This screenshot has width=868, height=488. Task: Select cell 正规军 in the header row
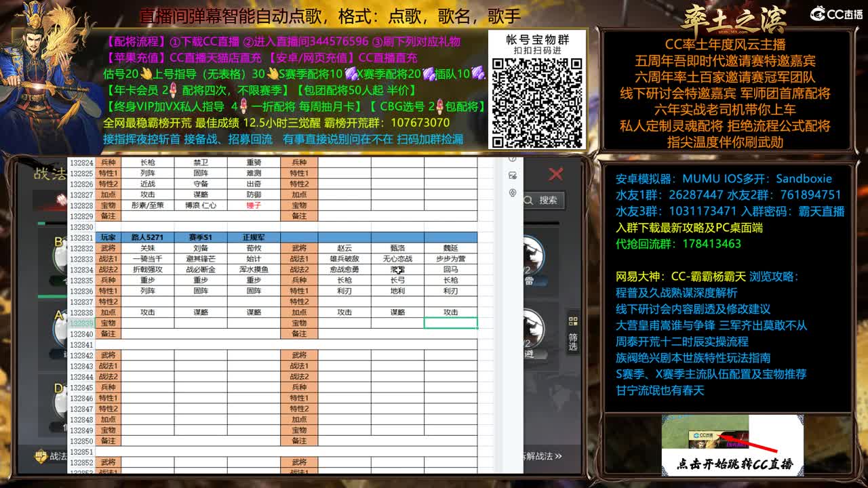(254, 237)
